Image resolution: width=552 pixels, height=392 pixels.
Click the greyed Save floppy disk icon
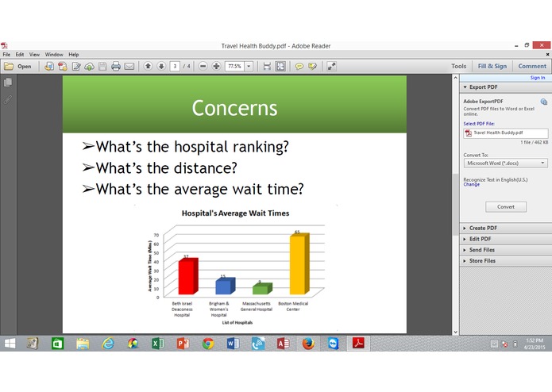[102, 66]
